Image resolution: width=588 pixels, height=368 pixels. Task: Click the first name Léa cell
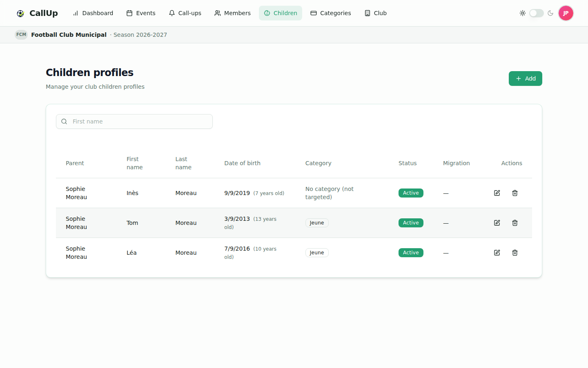[131, 253]
